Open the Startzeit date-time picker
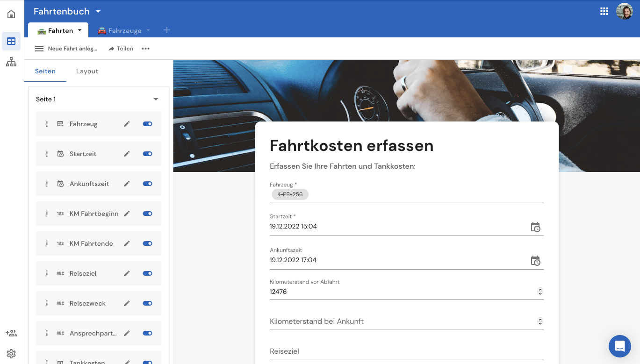This screenshot has width=640, height=364. point(535,227)
